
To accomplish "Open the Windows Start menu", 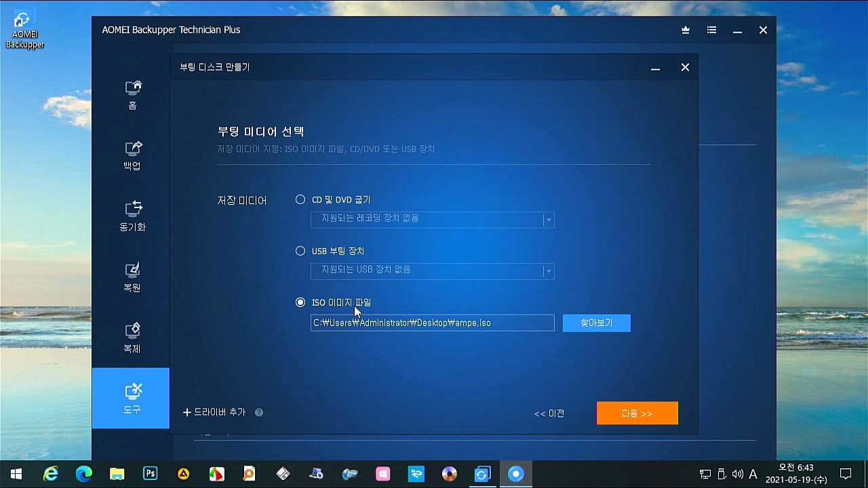I will click(x=16, y=474).
